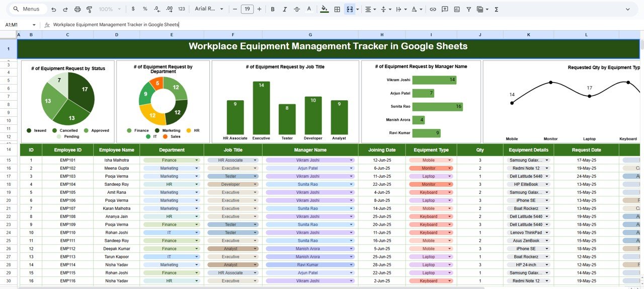Click the paint format roller icon
Screen dimensions: 644x289
[x=90, y=9]
